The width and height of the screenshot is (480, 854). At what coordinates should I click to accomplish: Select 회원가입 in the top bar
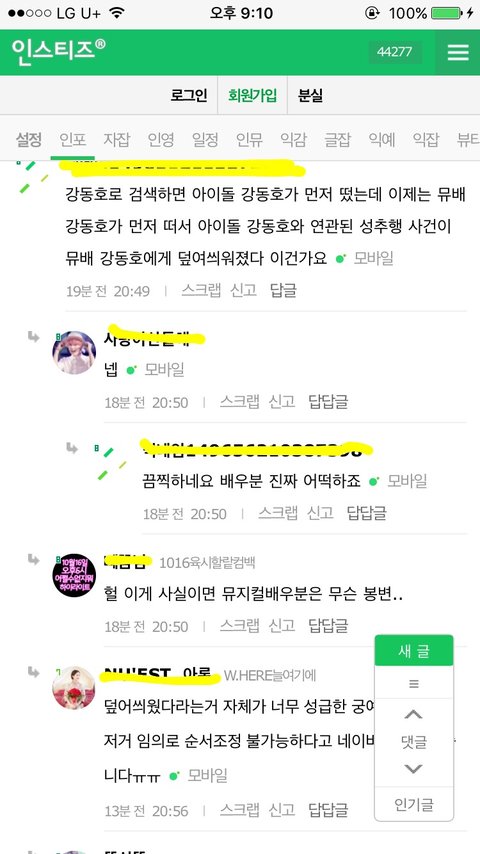click(252, 95)
